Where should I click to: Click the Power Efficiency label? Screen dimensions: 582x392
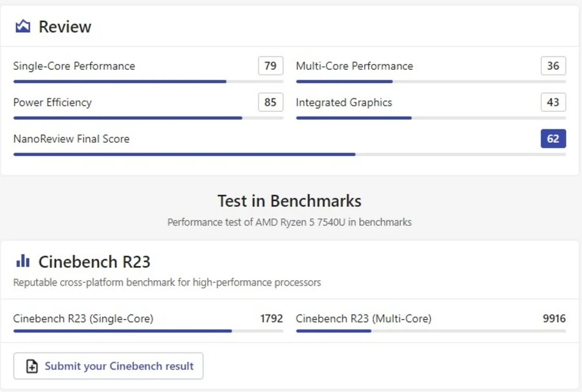pyautogui.click(x=52, y=102)
